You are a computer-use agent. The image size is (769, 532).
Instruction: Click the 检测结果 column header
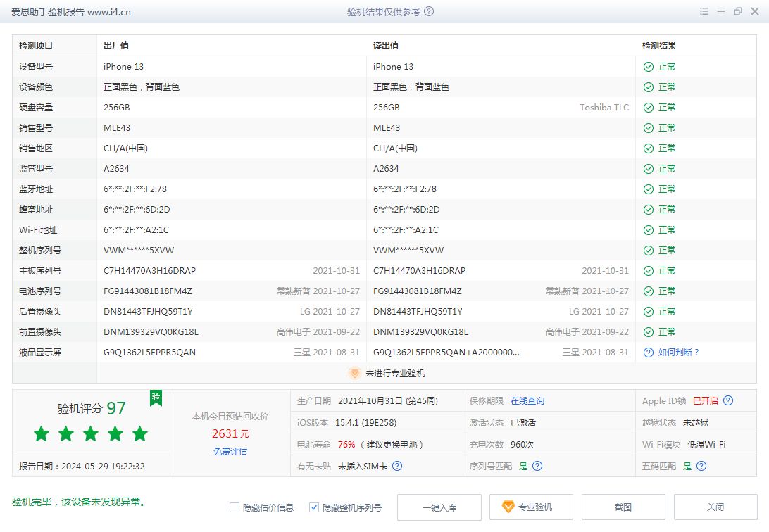point(658,46)
